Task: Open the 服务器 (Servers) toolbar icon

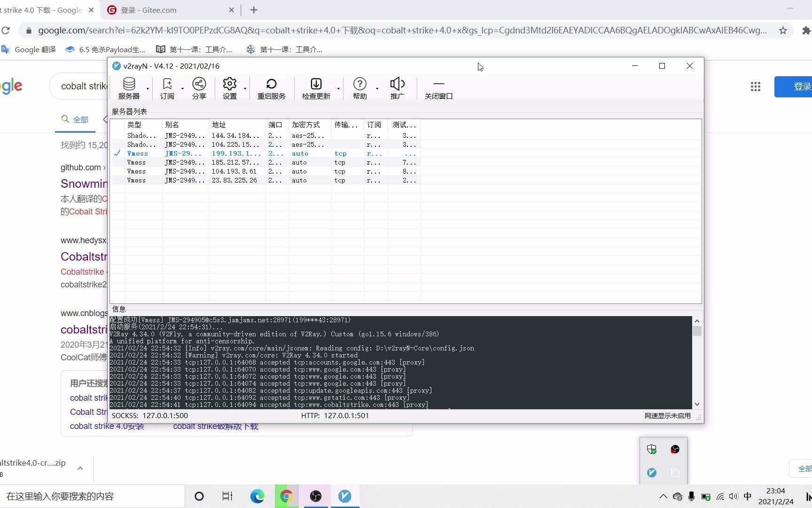Action: click(x=129, y=88)
